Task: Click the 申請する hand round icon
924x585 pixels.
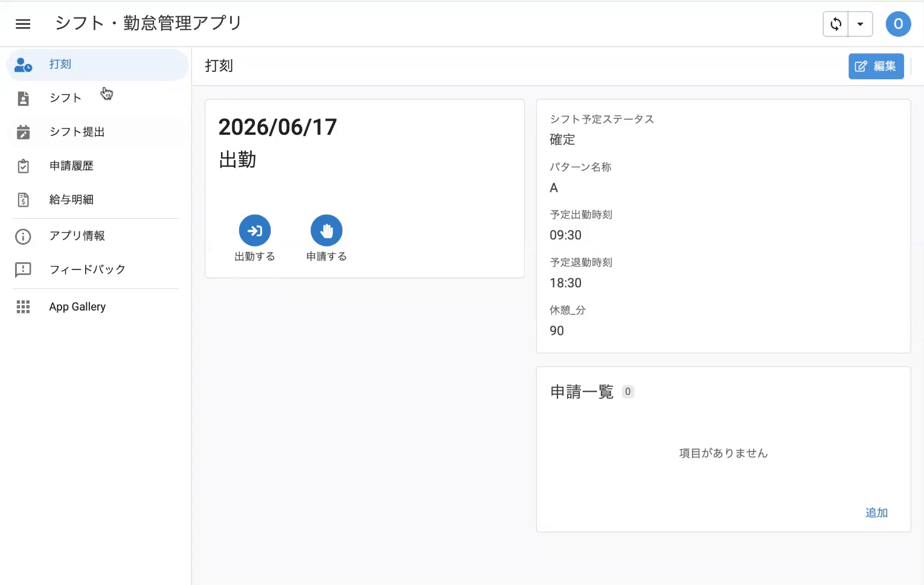Action: 326,231
